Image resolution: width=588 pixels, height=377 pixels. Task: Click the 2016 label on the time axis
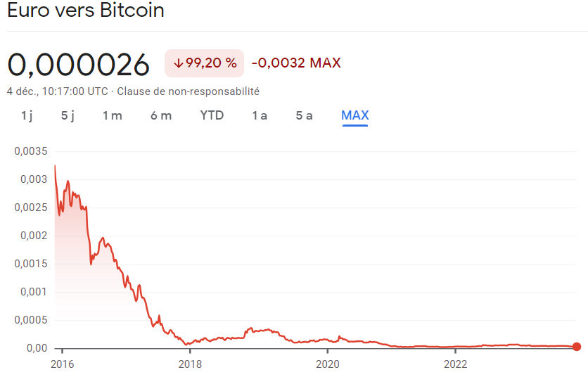tap(63, 364)
